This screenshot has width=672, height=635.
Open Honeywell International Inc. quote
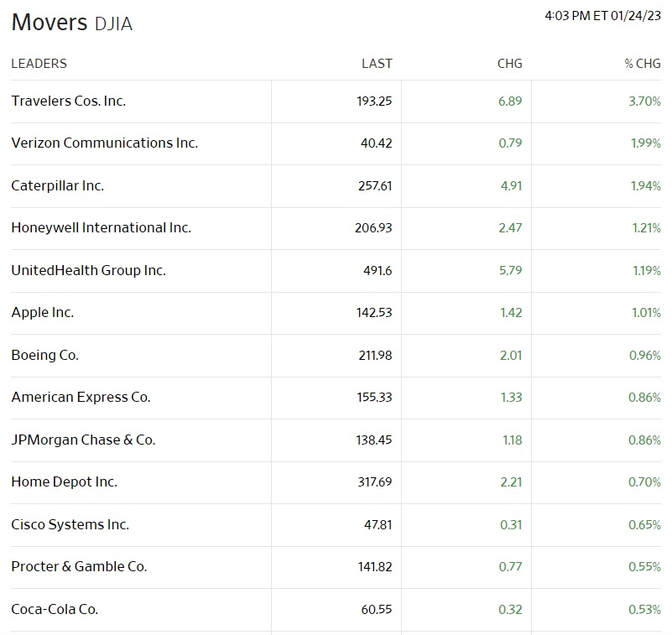coord(102,228)
